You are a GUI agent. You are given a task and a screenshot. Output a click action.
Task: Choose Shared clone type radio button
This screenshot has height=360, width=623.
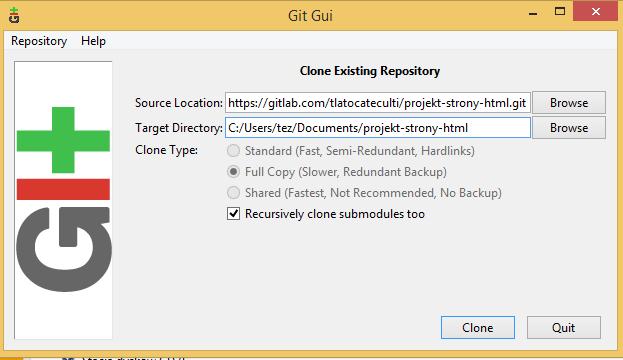point(233,193)
